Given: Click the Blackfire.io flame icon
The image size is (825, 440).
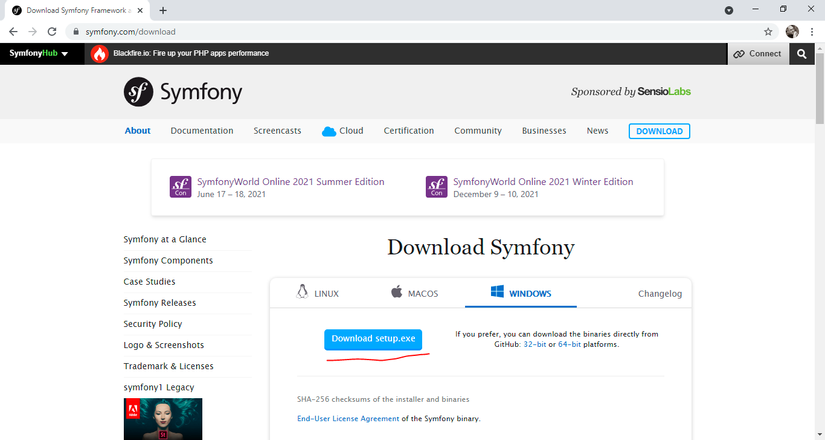Looking at the screenshot, I should coord(99,54).
